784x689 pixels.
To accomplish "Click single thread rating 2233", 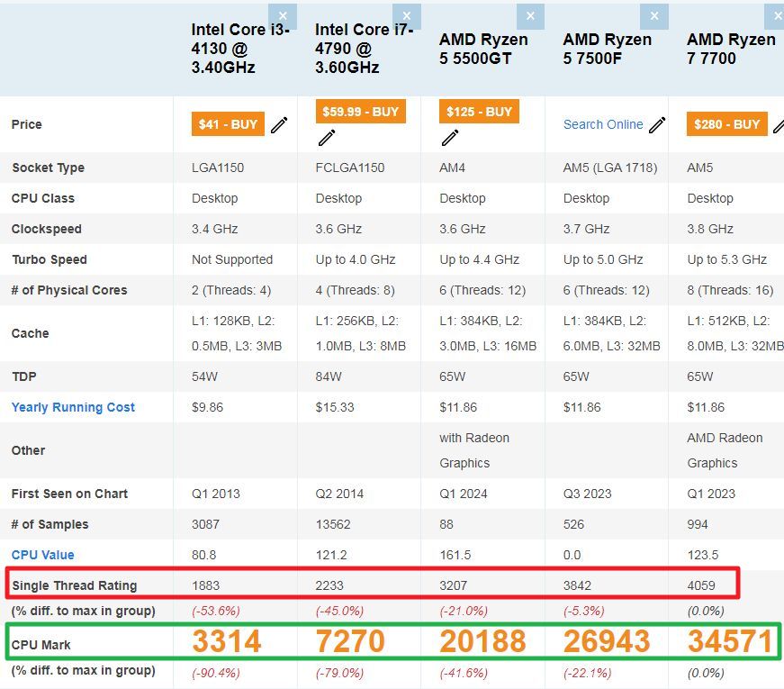I will 329,585.
